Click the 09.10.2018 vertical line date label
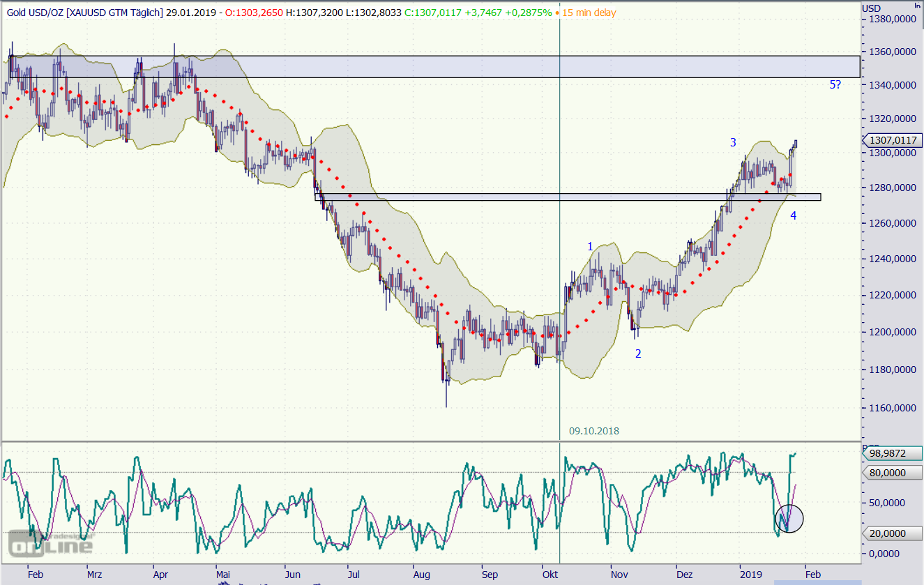The image size is (924, 585). click(593, 431)
